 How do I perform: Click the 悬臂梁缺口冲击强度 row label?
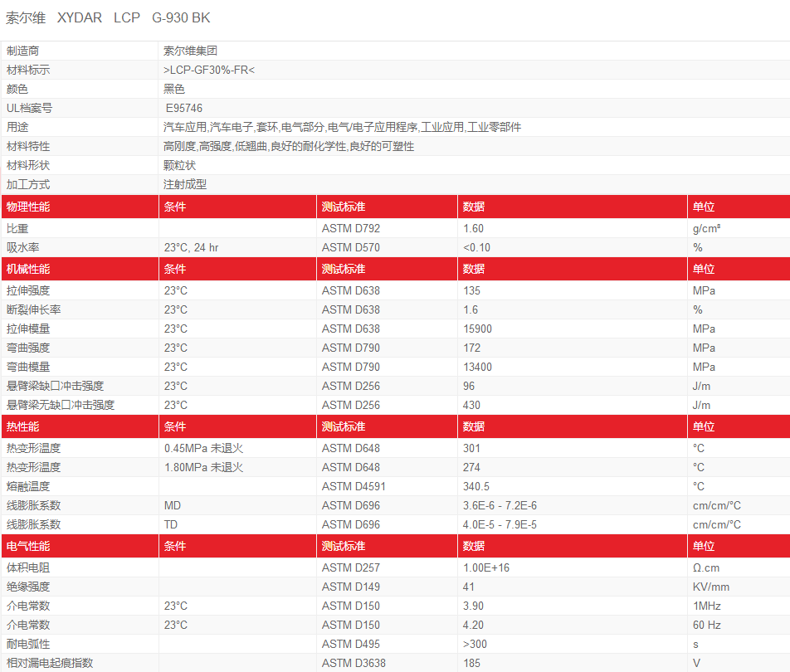click(x=55, y=387)
